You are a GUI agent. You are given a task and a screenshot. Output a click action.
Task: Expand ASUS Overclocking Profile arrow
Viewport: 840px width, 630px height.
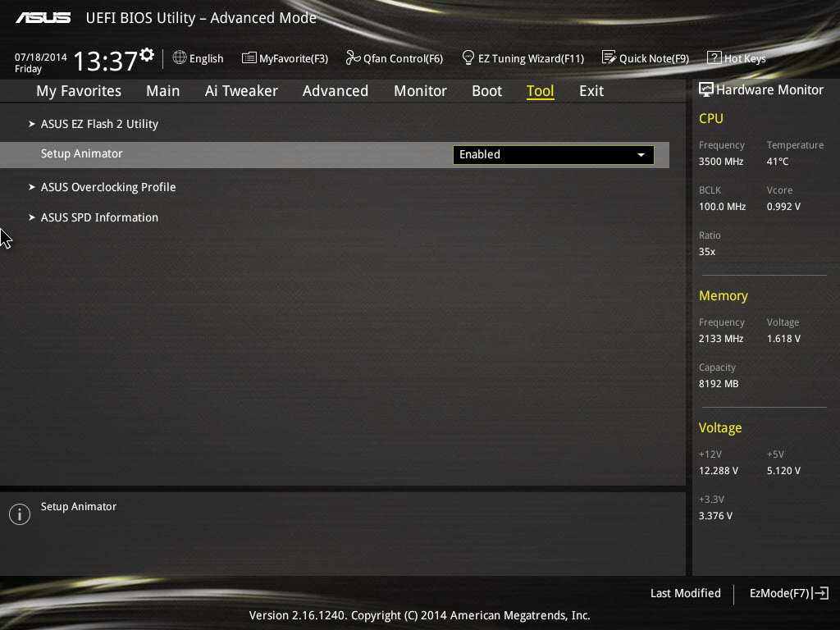(x=32, y=187)
